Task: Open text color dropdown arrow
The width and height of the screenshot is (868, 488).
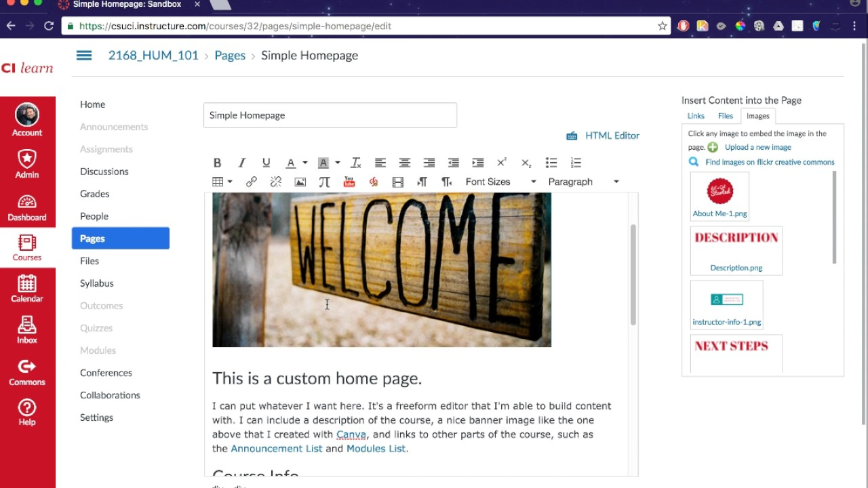Action: 304,163
